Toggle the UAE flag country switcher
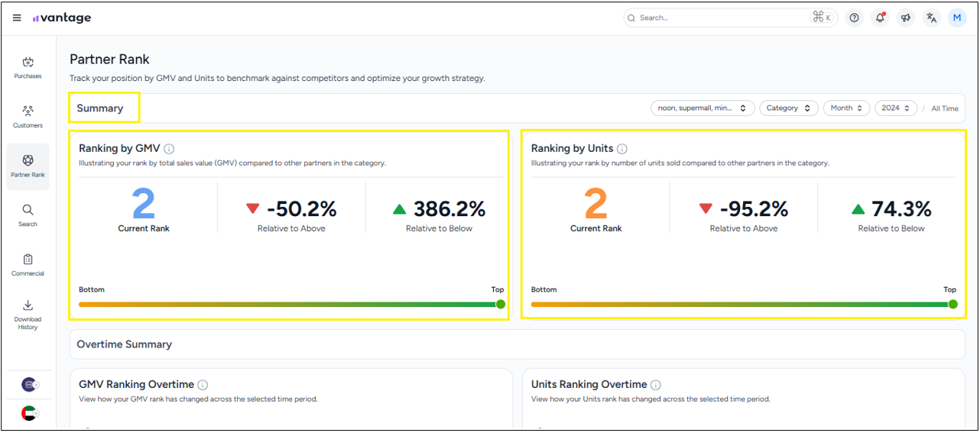Screen dimensions: 980x433 pyautogui.click(x=29, y=413)
